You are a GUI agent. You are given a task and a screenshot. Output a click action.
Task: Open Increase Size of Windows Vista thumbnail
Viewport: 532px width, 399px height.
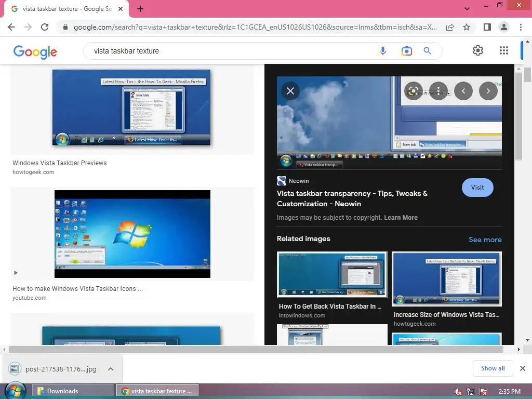click(447, 278)
